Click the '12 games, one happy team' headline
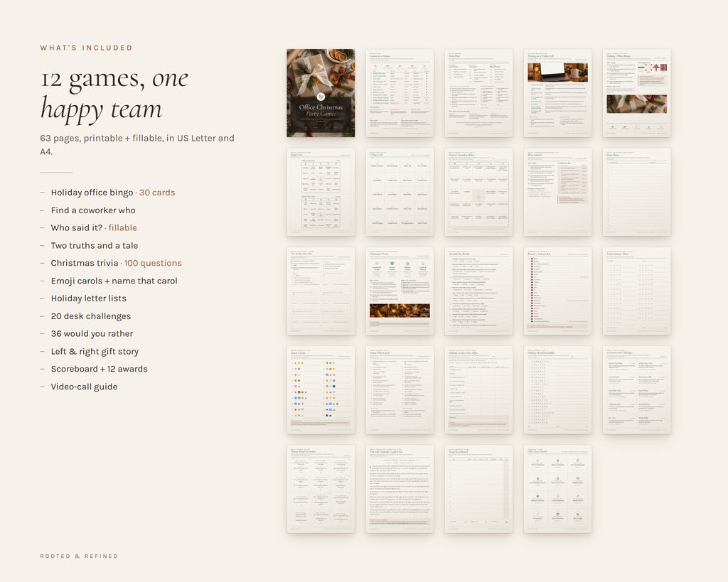The height and width of the screenshot is (582, 728). (114, 95)
